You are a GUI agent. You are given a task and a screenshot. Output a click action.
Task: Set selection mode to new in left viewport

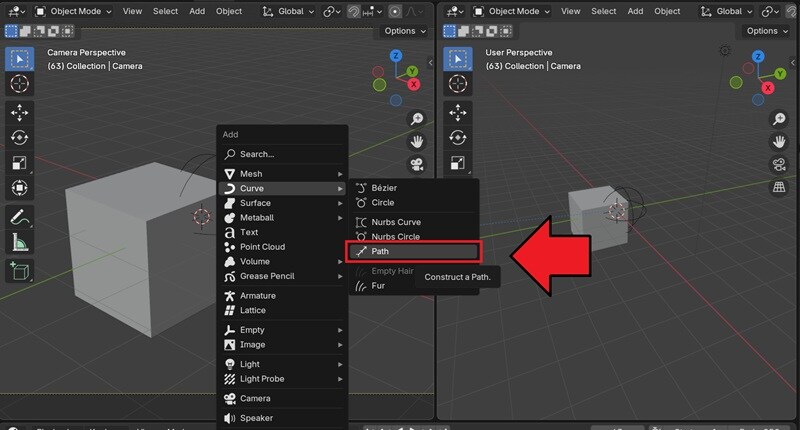(x=11, y=31)
